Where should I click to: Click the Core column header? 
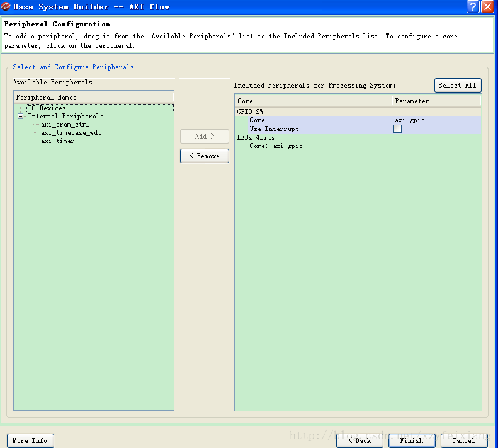(x=314, y=101)
